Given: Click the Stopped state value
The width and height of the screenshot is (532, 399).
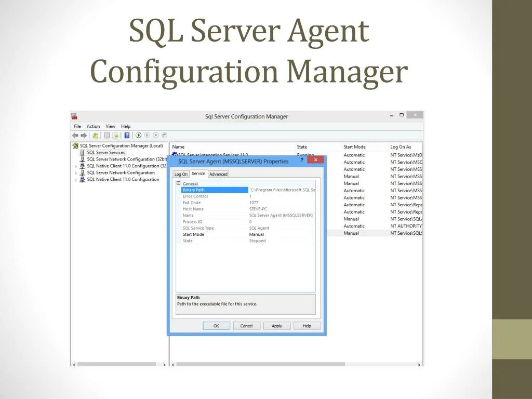Looking at the screenshot, I should point(258,241).
